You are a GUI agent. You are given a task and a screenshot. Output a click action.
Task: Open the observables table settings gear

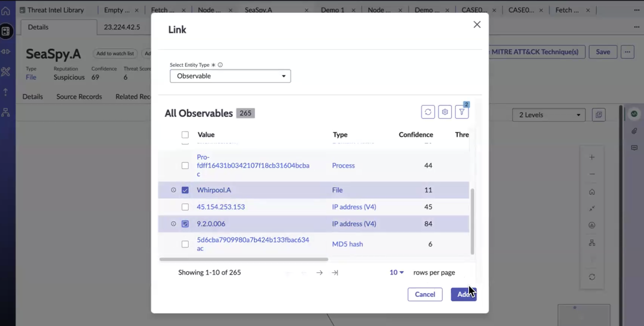(445, 112)
